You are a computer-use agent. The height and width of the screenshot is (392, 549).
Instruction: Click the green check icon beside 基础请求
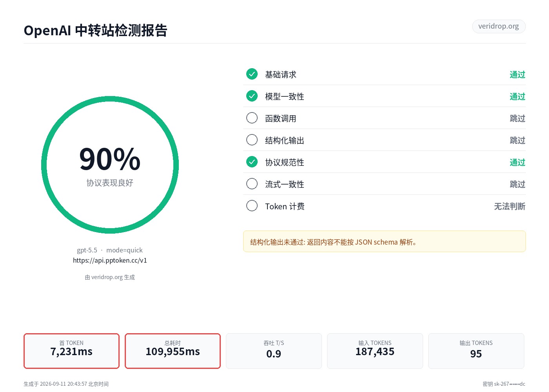click(252, 74)
